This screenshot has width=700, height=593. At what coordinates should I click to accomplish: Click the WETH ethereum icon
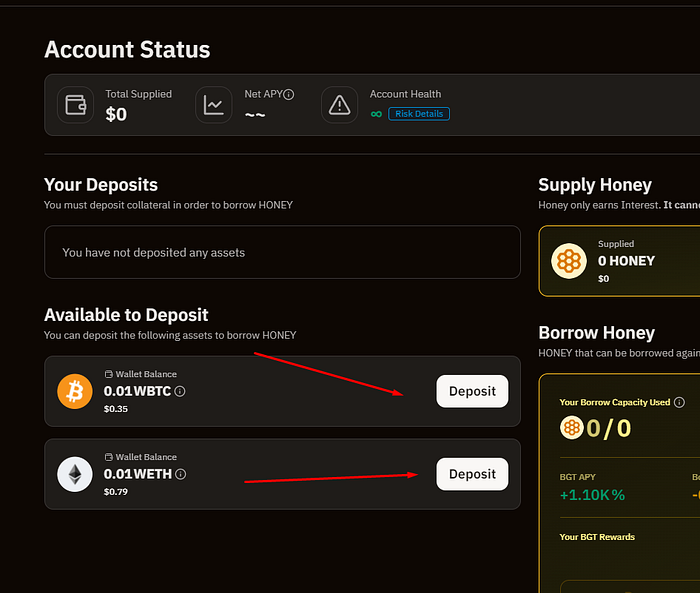(75, 474)
